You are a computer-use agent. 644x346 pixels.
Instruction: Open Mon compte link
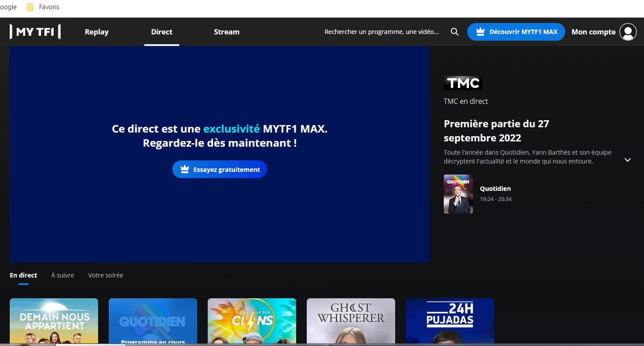[594, 32]
